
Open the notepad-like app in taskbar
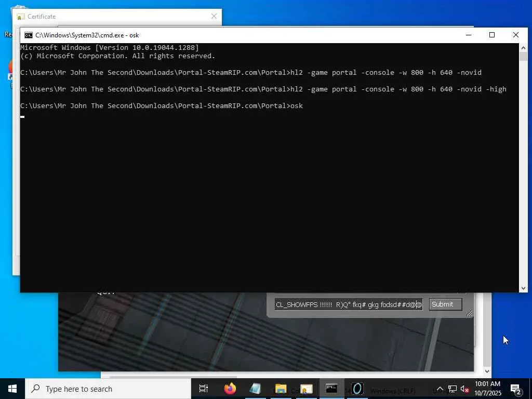pos(256,389)
